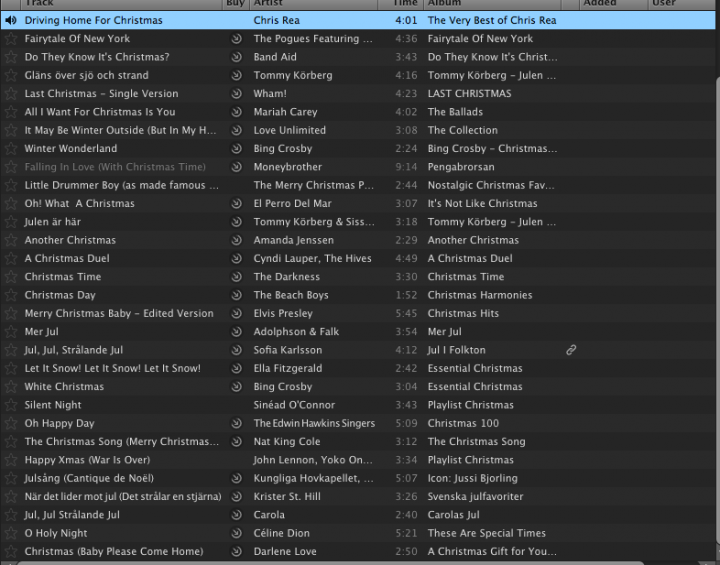Click the horizontal scrollbar below the track list
Viewport: 720px width, 565px height.
coord(331,563)
